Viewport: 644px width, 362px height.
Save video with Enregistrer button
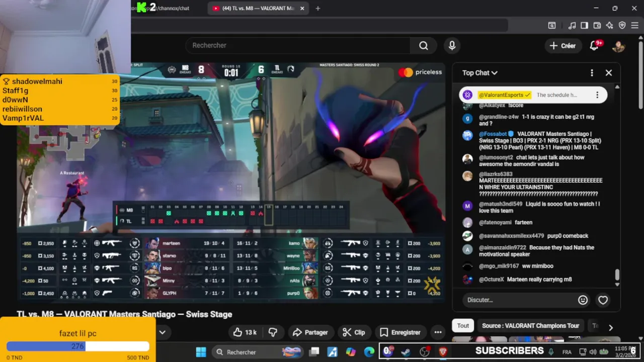pos(400,332)
